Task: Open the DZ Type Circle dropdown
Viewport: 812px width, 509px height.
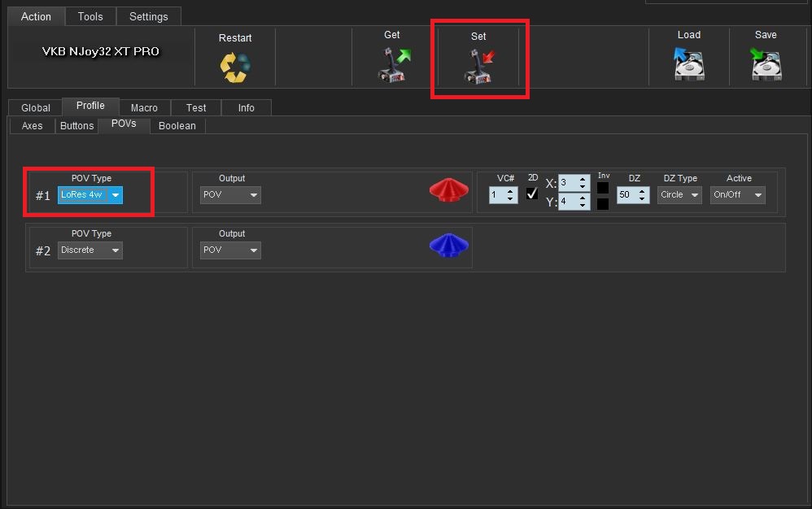Action: click(x=679, y=195)
